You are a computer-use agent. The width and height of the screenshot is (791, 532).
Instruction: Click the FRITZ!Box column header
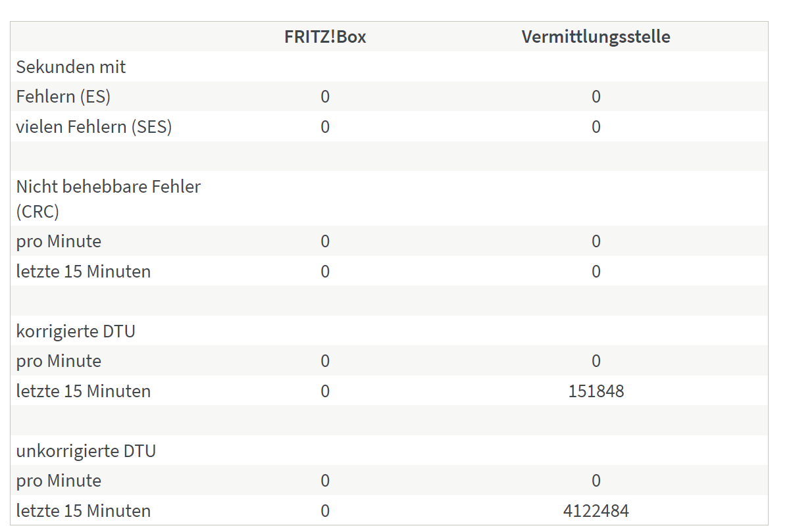coord(325,37)
